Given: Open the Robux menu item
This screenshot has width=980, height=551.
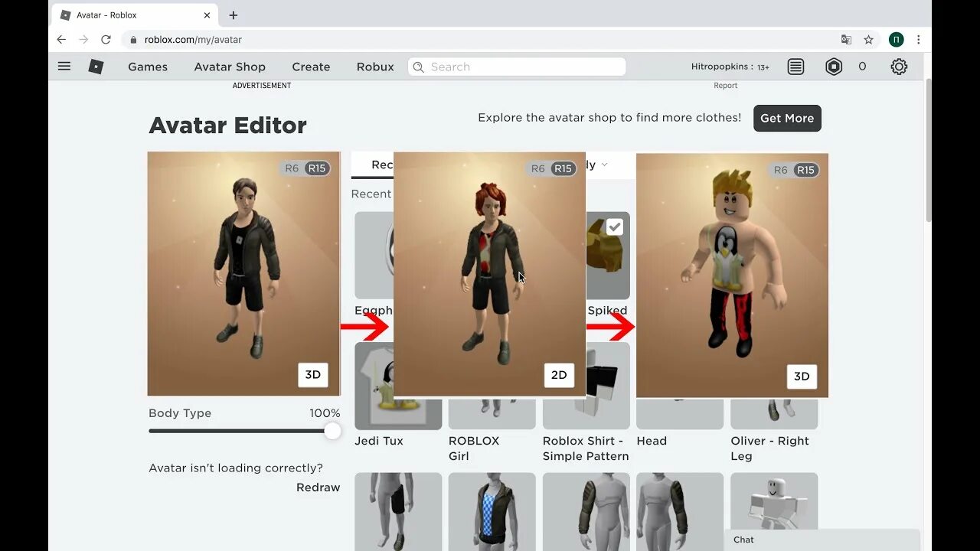Looking at the screenshot, I should pyautogui.click(x=375, y=67).
